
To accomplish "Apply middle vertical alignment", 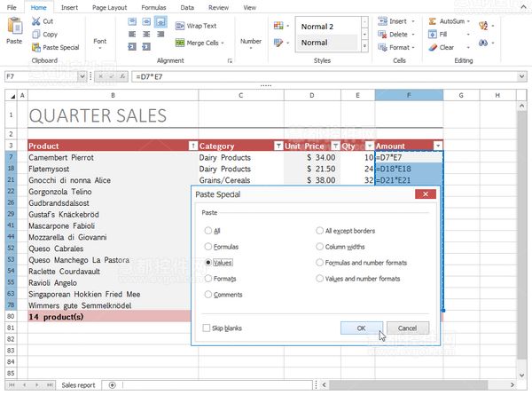I will pos(146,21).
